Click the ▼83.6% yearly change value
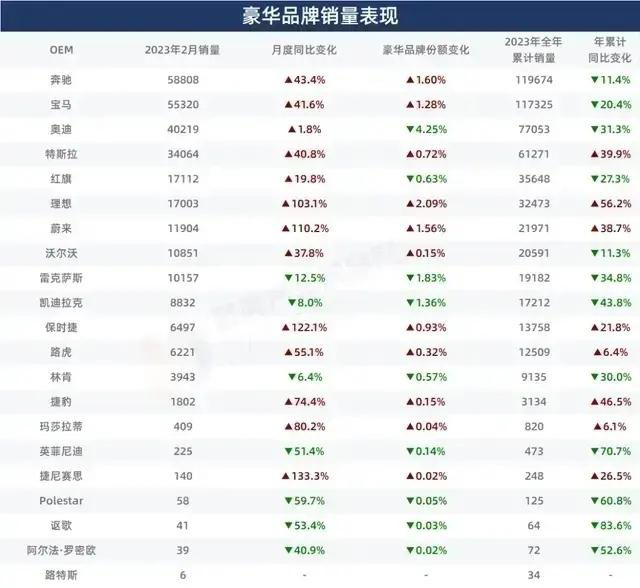This screenshot has height=588, width=640. (611, 526)
